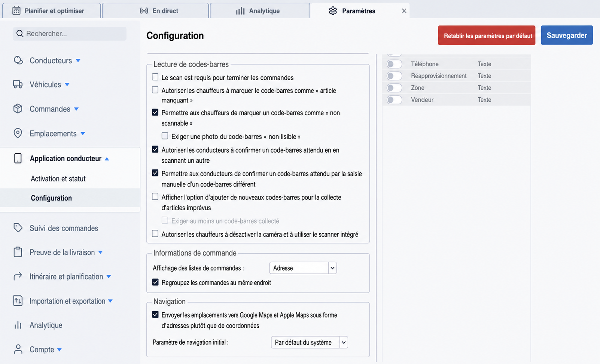Click 'Rétablir les paramètres par défaut' button

click(487, 36)
